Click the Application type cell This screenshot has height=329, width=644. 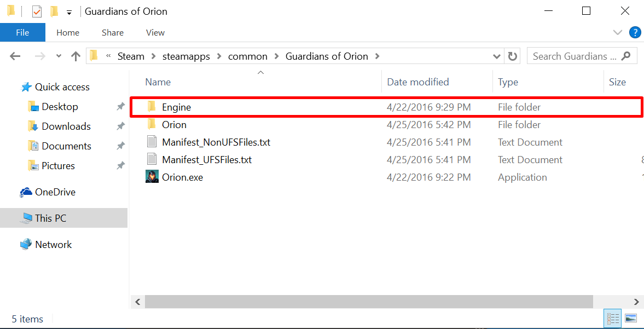coord(523,177)
